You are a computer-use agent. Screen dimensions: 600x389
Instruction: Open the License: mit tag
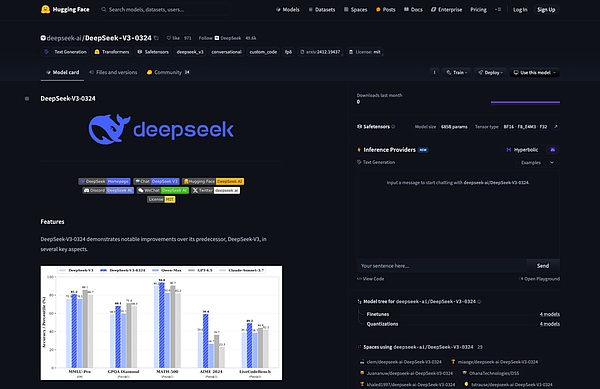coord(365,52)
